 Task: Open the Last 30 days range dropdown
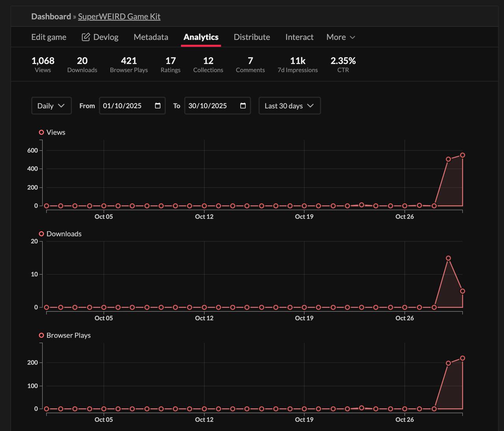[x=290, y=106]
